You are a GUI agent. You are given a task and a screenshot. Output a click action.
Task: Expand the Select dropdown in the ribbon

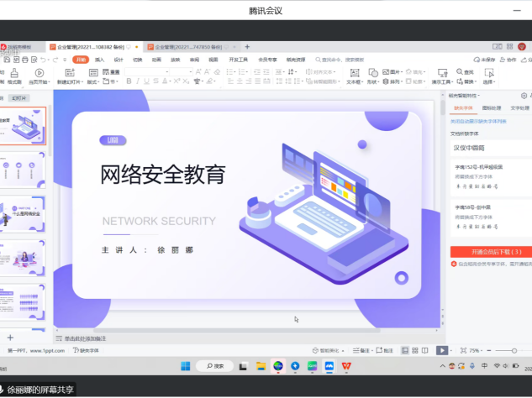click(x=489, y=82)
